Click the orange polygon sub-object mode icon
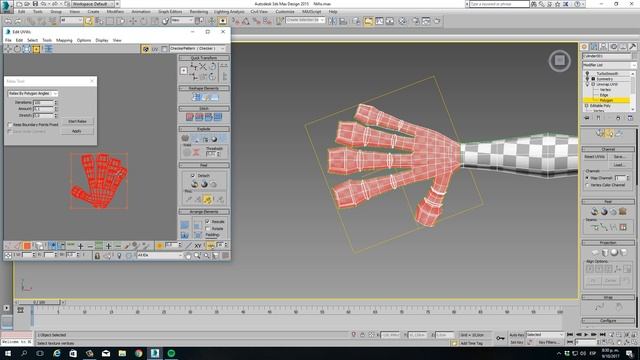Viewport: 640px width, 360px height. (27, 246)
